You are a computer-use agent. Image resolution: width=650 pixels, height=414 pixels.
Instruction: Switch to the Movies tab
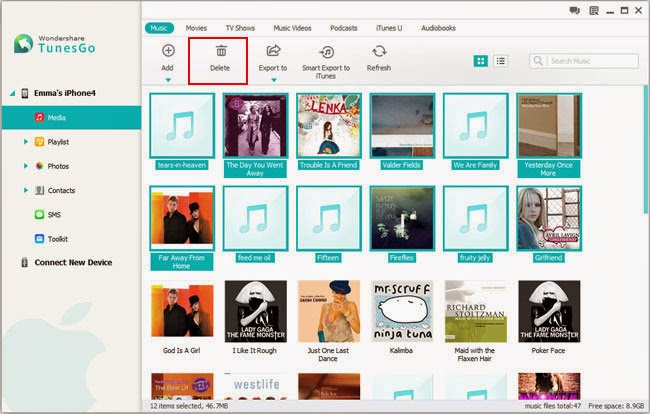click(x=196, y=28)
